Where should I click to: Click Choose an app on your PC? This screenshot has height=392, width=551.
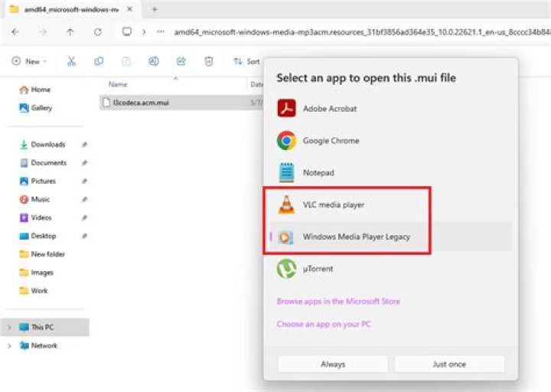click(x=324, y=324)
